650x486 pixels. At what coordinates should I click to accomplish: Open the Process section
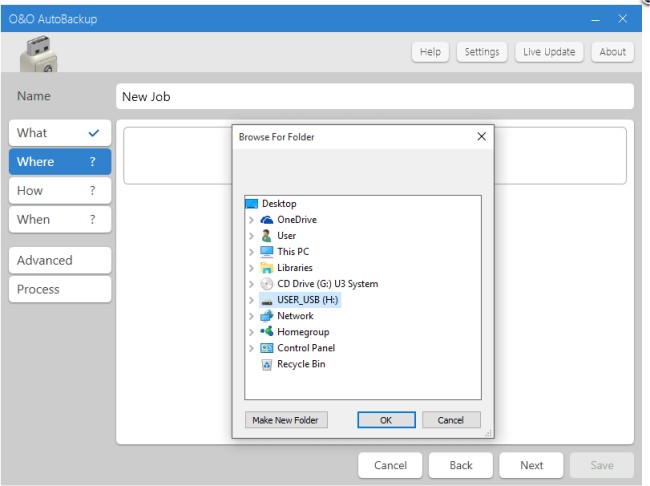tap(60, 289)
